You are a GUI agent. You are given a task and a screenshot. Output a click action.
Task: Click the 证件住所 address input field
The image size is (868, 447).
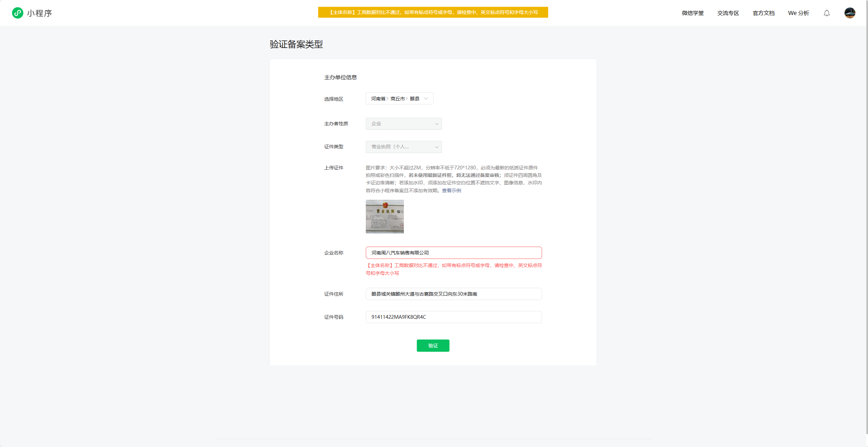453,294
